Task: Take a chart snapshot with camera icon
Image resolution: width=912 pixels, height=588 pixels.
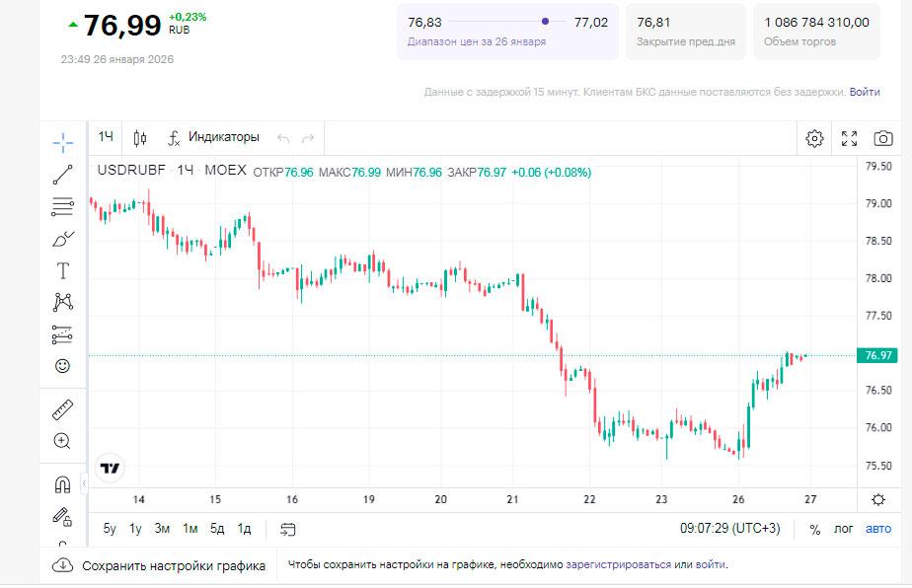Action: pyautogui.click(x=882, y=138)
